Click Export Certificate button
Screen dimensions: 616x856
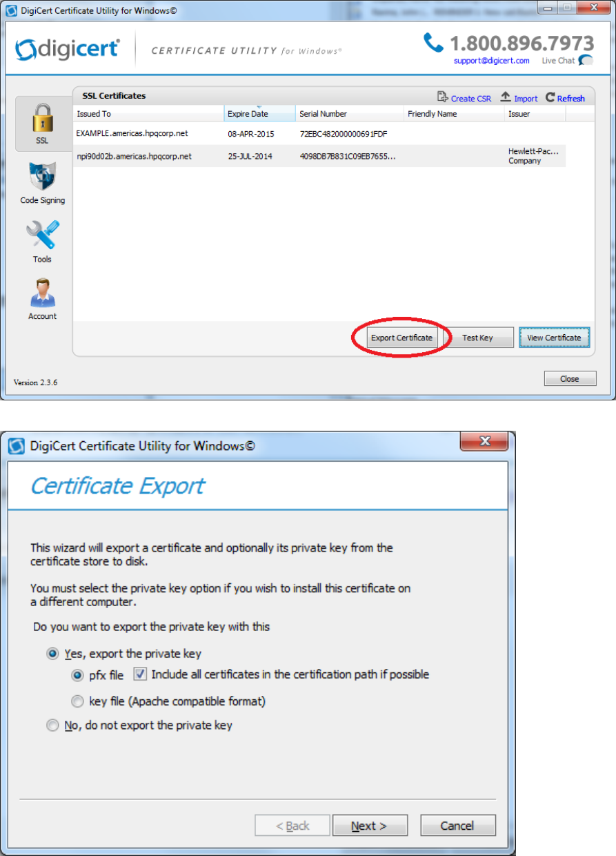(401, 338)
